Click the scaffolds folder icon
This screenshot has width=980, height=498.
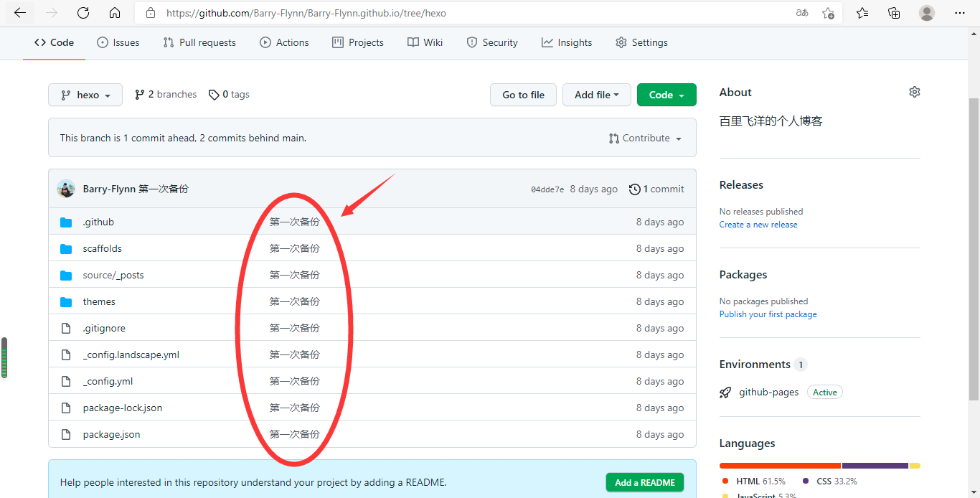[66, 248]
